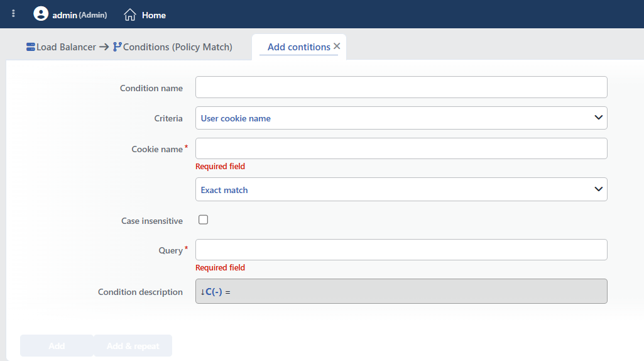Toggle the Case insensitive checkbox
Viewport: 644px width, 361px height.
pos(204,219)
